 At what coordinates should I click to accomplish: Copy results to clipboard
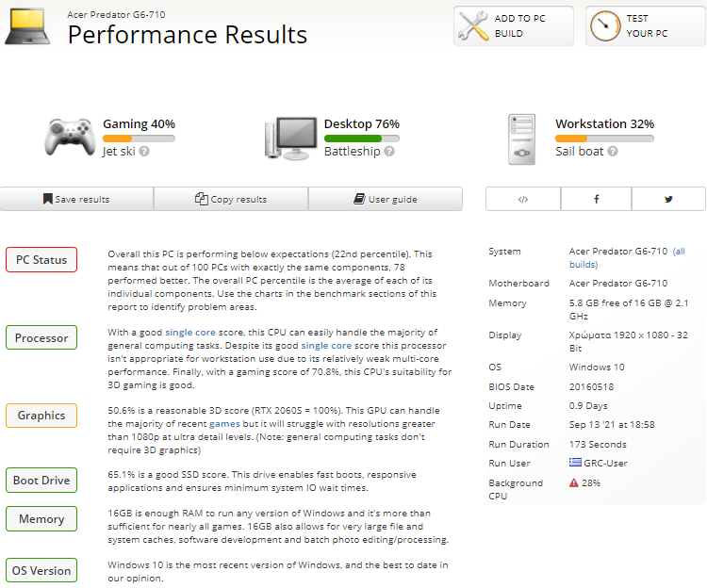click(x=231, y=199)
